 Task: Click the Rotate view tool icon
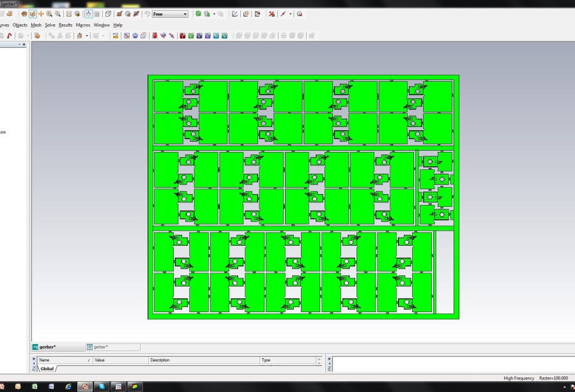click(33, 13)
